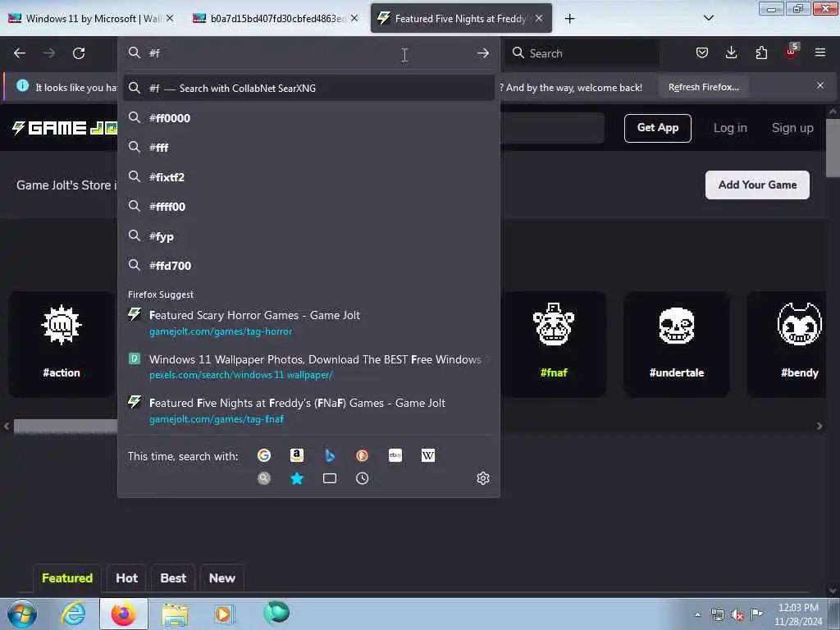Search this time with DuckDuckGo icon
The image size is (840, 630).
pyautogui.click(x=362, y=455)
